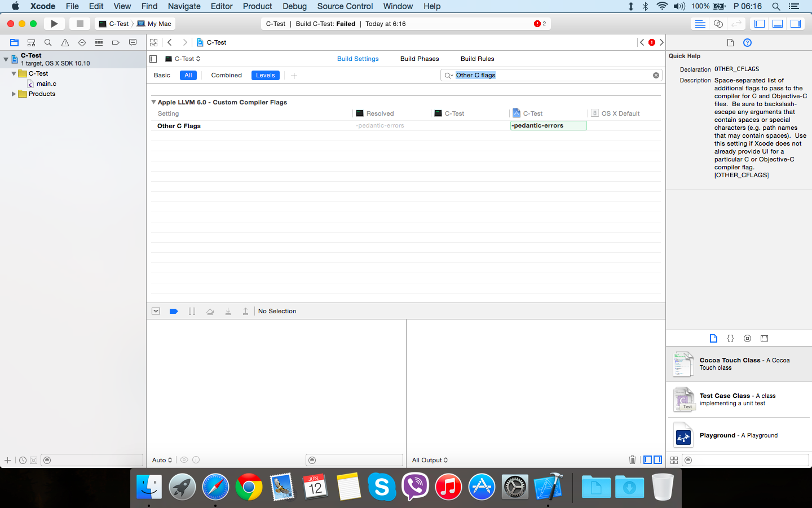Show the File Template library
Viewport: 812px width, 508px height.
pos(713,338)
